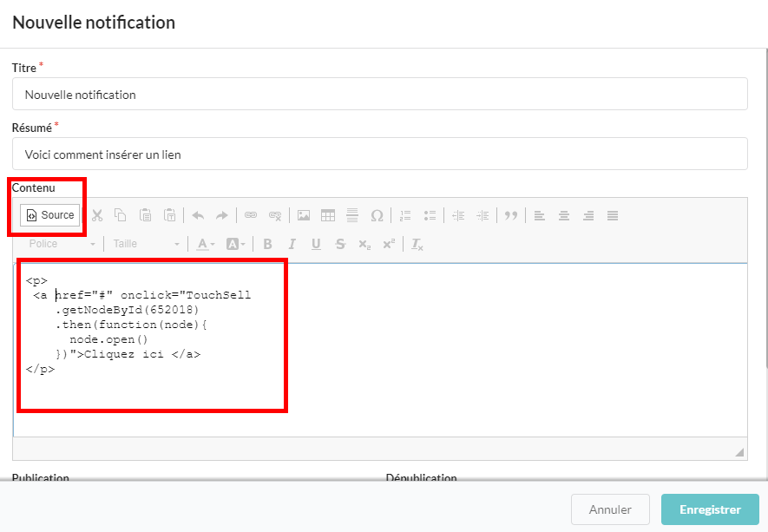This screenshot has height=532, width=768.
Task: Click the Align left icon
Action: click(x=540, y=215)
